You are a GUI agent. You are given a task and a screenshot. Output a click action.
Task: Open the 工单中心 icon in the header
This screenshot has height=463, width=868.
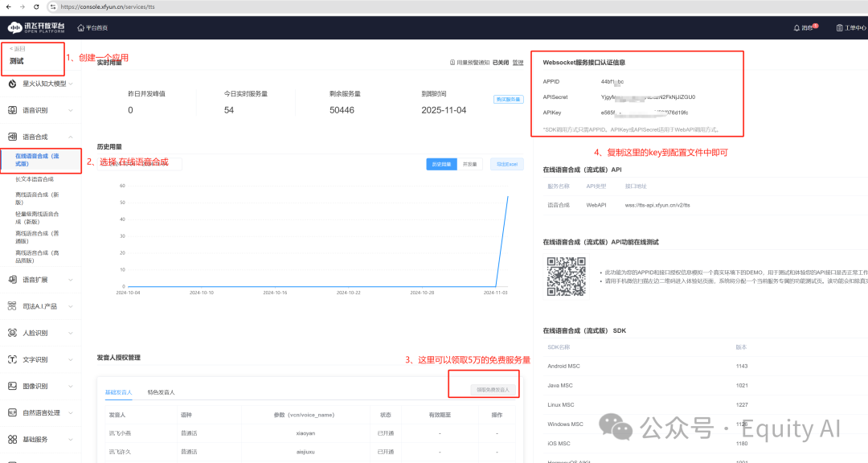coord(839,27)
